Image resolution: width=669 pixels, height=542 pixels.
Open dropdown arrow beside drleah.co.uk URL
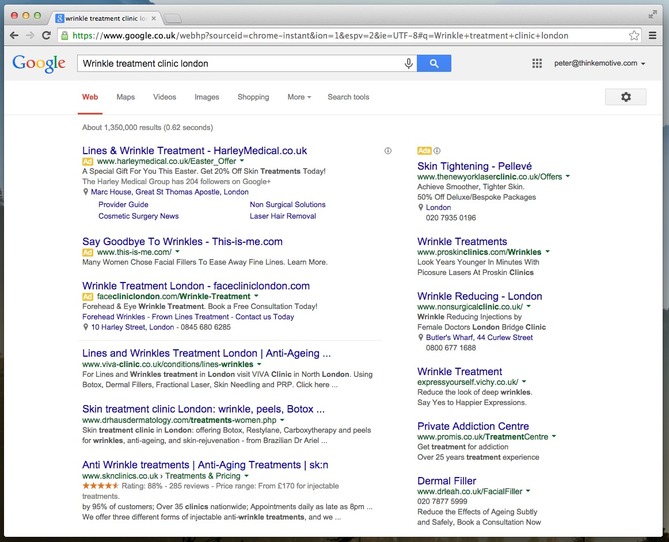(528, 491)
